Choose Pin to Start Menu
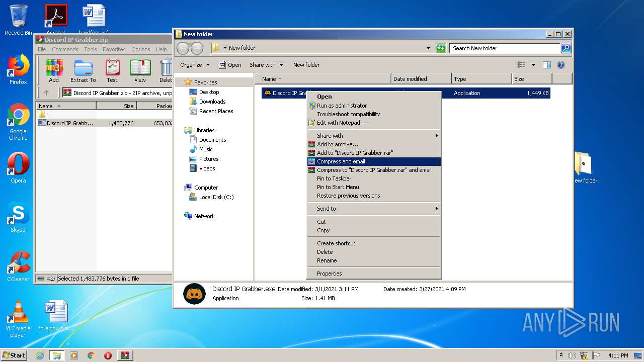Viewport: 644px width, 362px height. pos(374,187)
